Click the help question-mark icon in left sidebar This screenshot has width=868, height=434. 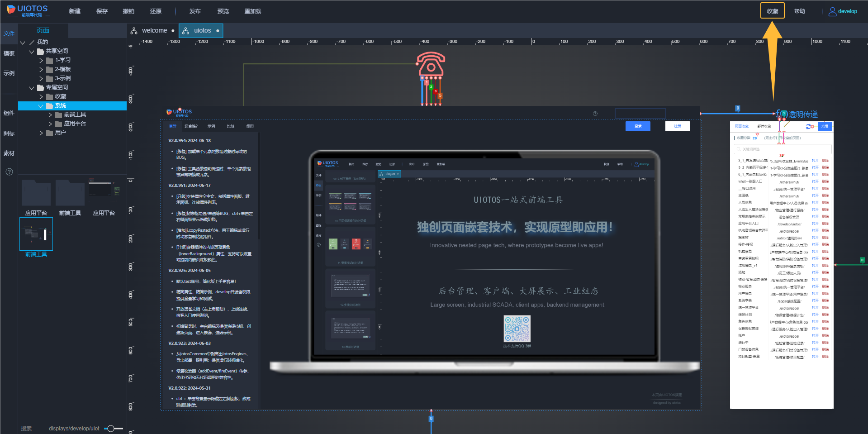coord(9,172)
